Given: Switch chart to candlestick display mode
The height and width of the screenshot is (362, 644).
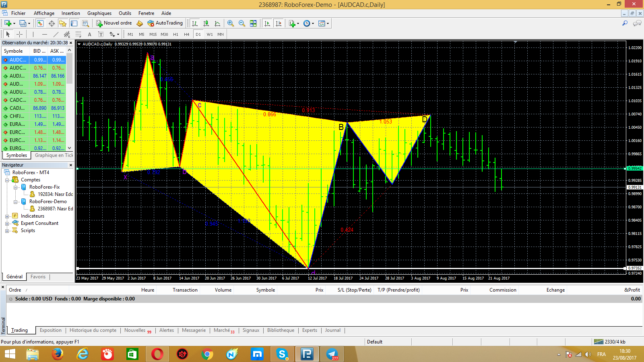Looking at the screenshot, I should click(206, 23).
